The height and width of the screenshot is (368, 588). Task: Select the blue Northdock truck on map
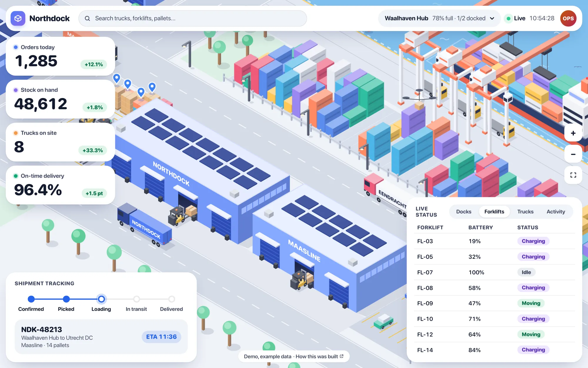[x=144, y=225]
